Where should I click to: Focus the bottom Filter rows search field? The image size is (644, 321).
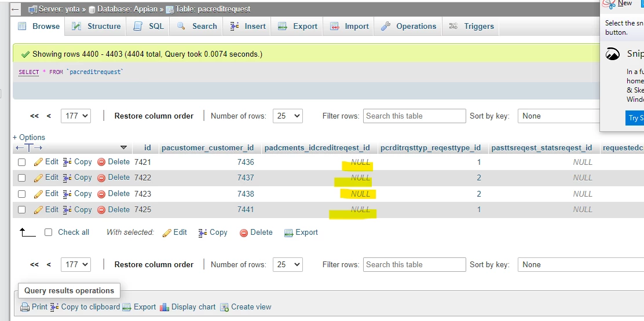pyautogui.click(x=415, y=265)
